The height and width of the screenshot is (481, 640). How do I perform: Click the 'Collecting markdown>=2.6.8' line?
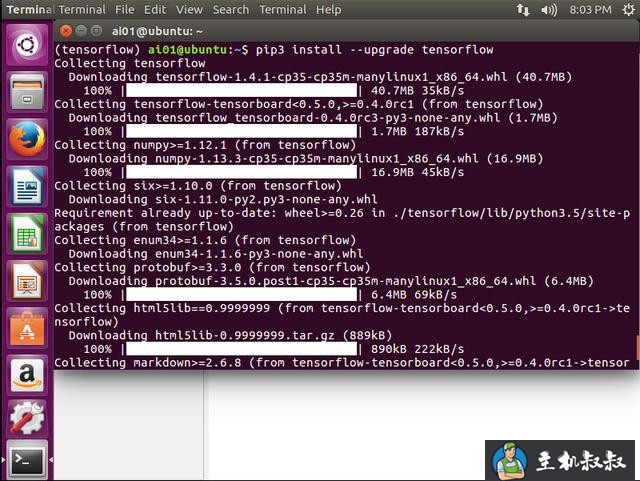pyautogui.click(x=342, y=363)
